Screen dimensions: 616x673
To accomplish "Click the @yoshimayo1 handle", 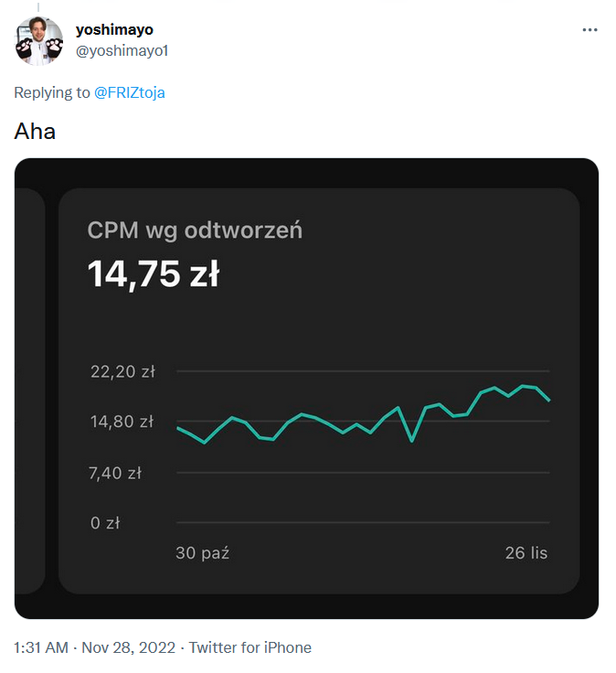I will coord(122,50).
